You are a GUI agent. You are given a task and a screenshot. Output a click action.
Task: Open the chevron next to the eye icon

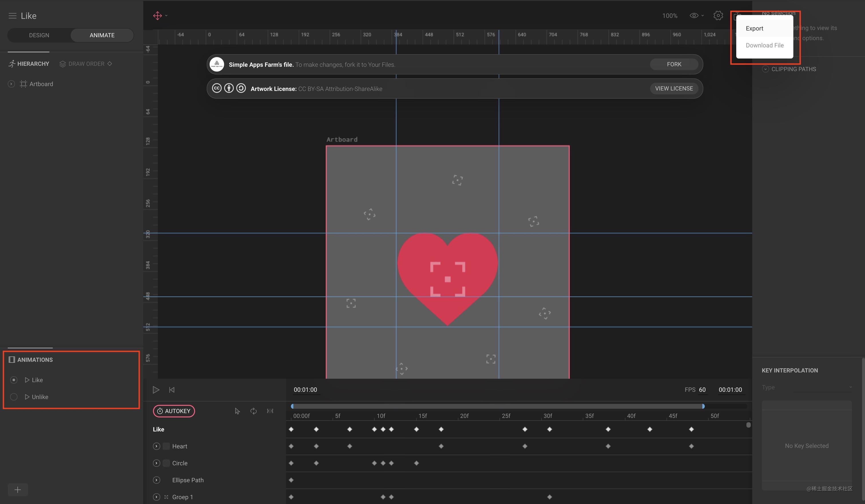click(702, 16)
